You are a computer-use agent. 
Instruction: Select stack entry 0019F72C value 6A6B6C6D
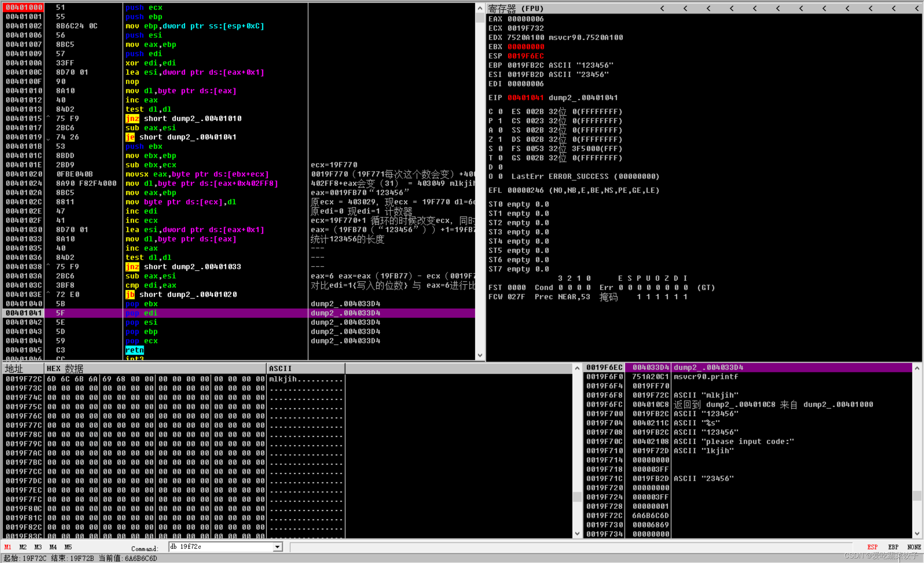point(748,516)
